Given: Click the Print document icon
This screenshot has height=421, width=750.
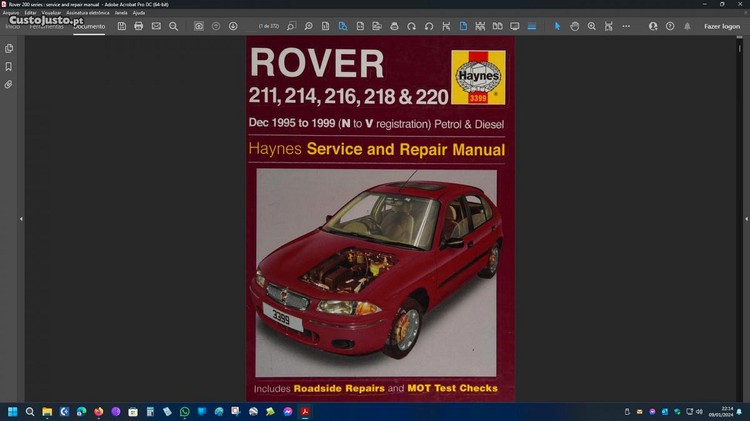Looking at the screenshot, I should pyautogui.click(x=138, y=26).
